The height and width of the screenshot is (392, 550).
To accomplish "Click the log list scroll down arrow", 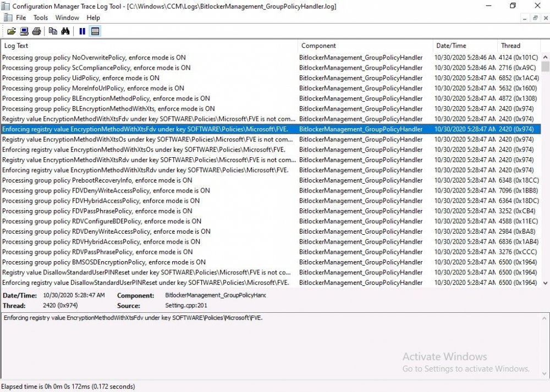I will (x=545, y=283).
